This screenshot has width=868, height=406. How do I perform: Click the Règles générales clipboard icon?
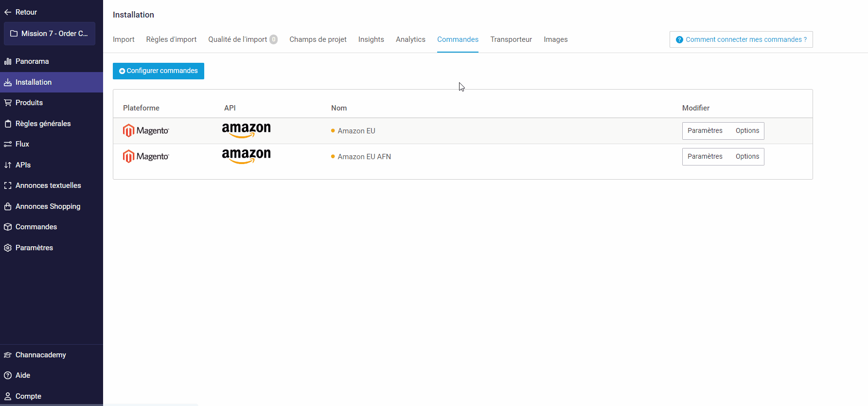click(8, 124)
